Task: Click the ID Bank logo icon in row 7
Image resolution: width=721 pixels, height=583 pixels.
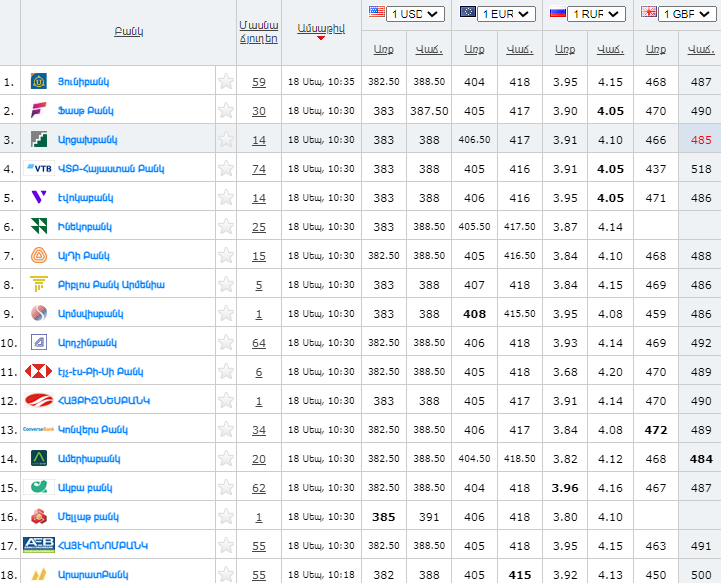Action: [39, 255]
